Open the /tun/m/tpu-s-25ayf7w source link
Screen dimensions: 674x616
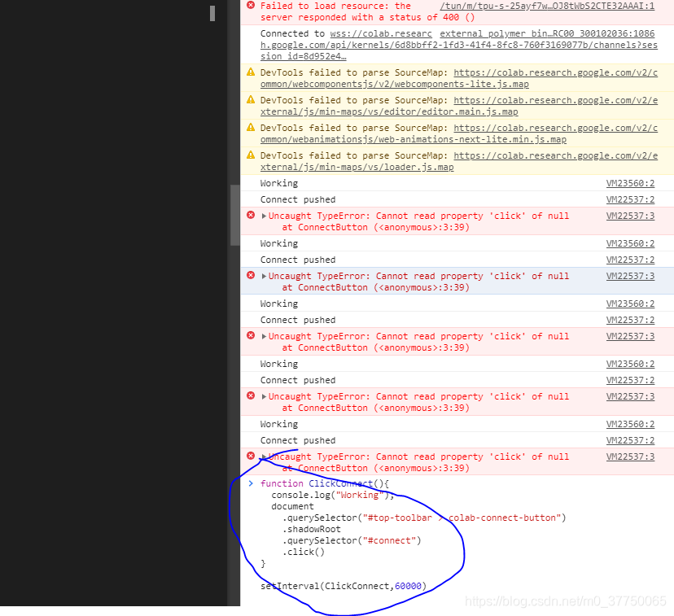tap(547, 6)
